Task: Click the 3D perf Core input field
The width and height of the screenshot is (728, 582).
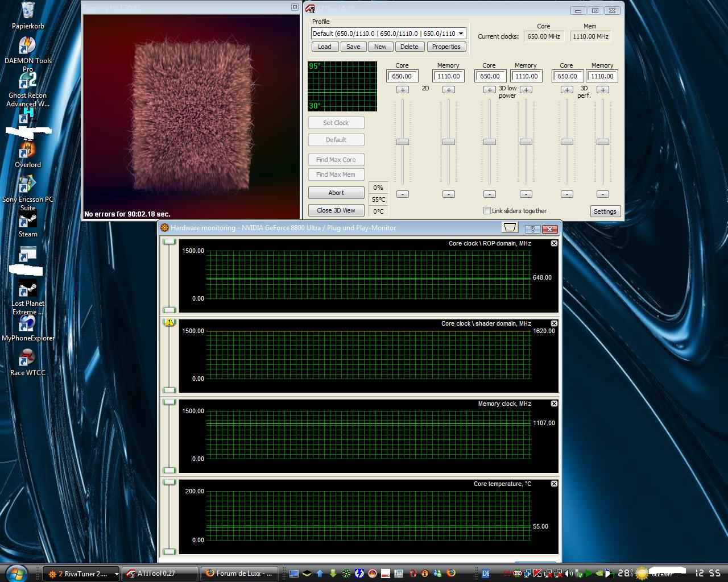Action: (x=567, y=76)
